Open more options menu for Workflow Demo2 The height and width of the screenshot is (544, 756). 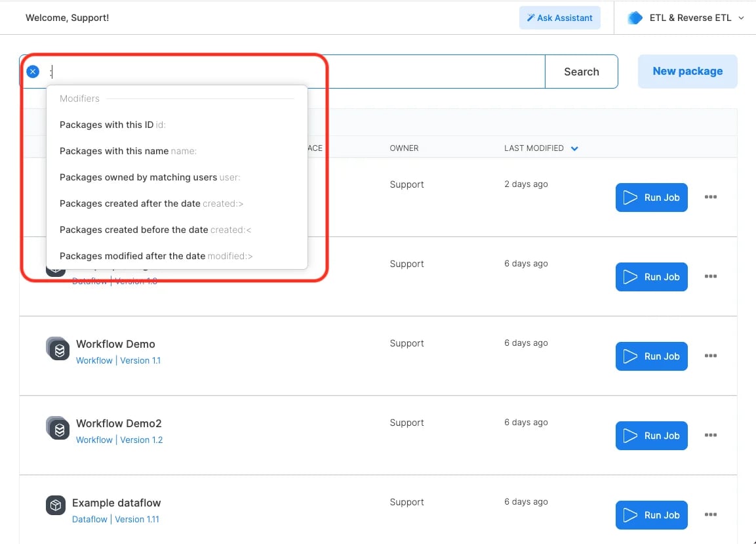pos(710,435)
